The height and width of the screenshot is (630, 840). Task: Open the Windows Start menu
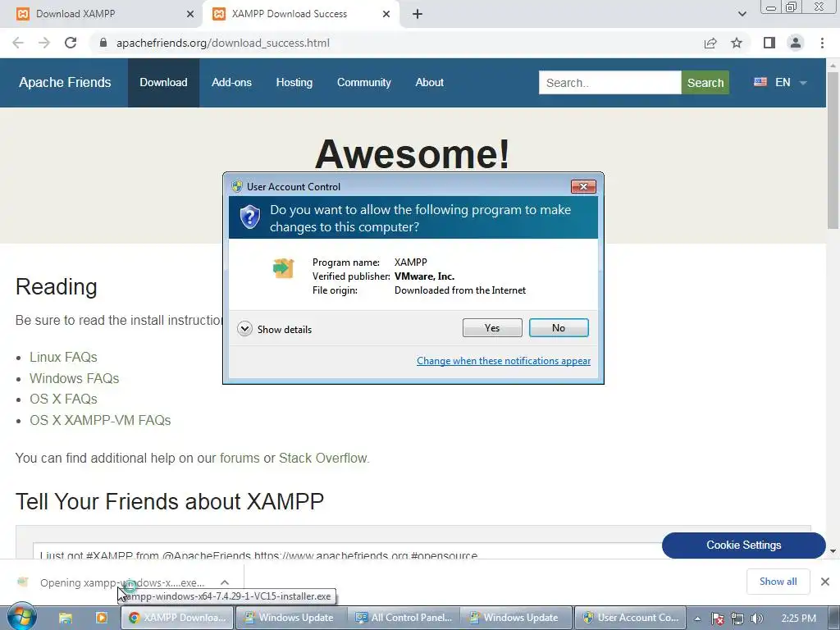(x=21, y=617)
